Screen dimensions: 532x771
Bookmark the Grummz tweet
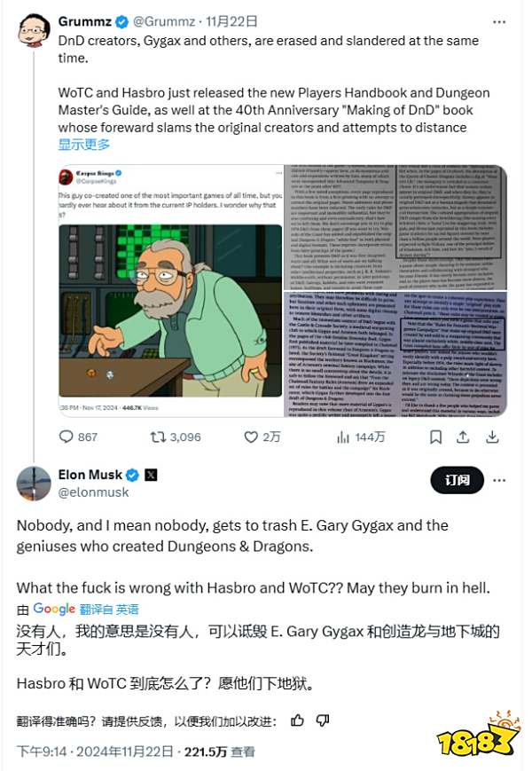point(435,437)
